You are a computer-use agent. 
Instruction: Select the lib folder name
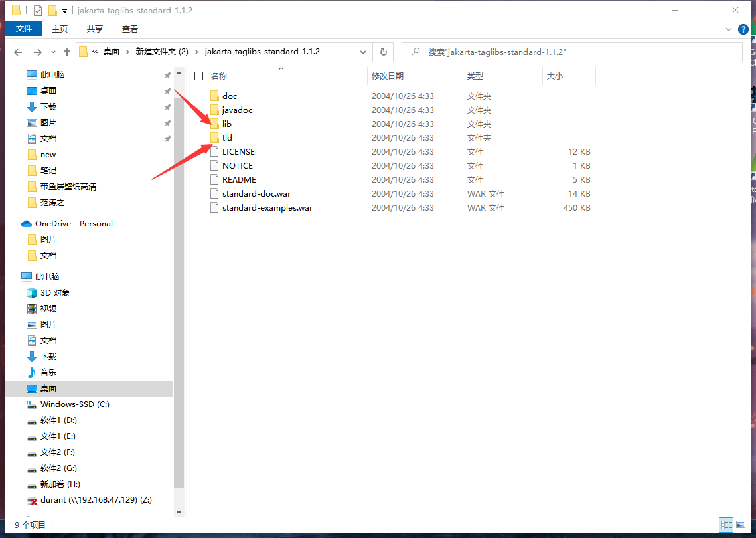[x=226, y=124]
